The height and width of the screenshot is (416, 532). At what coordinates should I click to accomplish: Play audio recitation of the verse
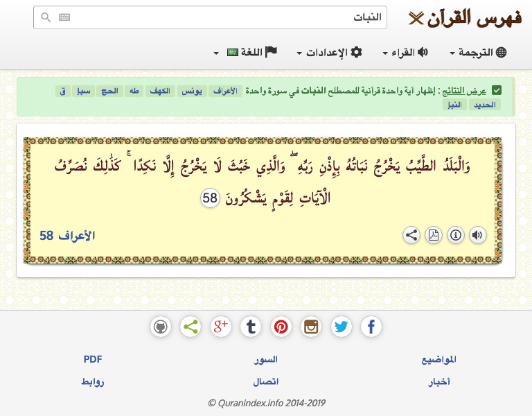tap(477, 235)
